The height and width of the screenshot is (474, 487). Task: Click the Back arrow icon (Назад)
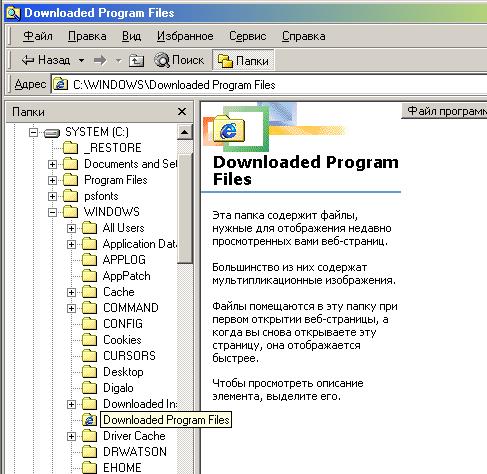pos(28,60)
